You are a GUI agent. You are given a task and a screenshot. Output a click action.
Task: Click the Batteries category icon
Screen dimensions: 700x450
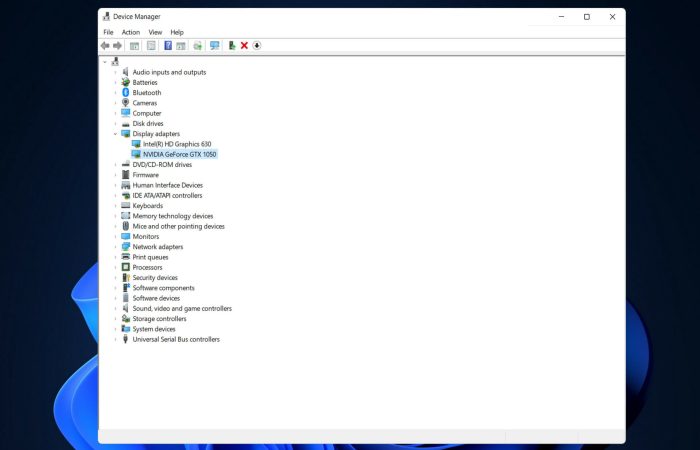(x=125, y=82)
